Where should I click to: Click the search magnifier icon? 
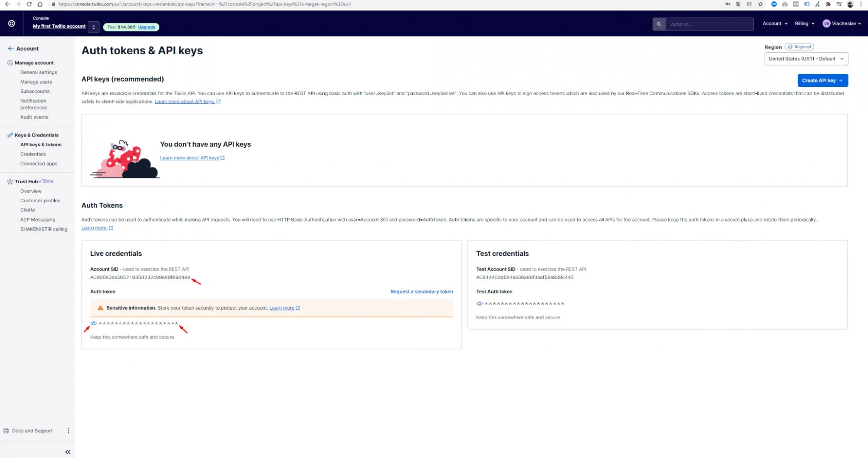[658, 24]
